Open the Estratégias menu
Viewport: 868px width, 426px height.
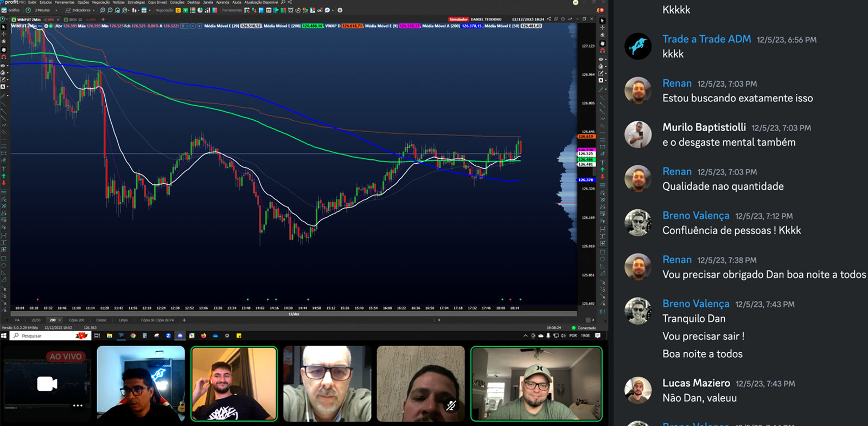[136, 2]
